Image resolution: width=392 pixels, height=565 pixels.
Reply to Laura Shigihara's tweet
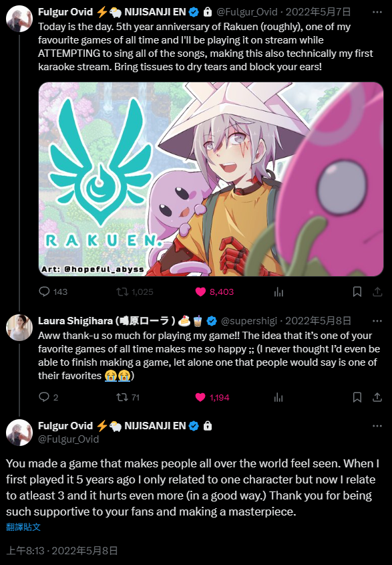48,397
